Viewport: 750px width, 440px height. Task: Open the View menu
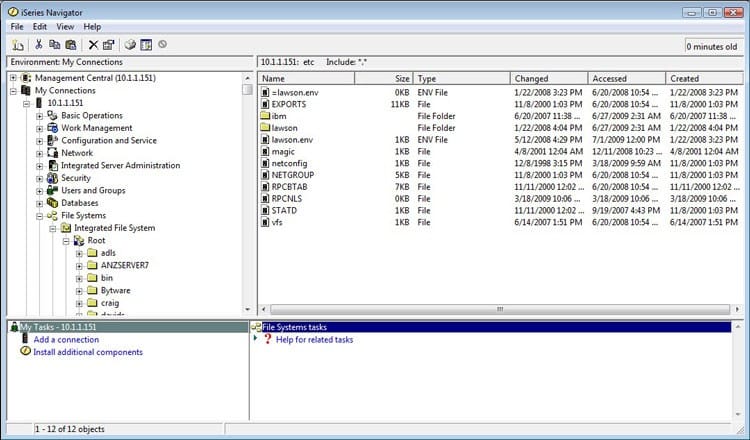[x=65, y=27]
